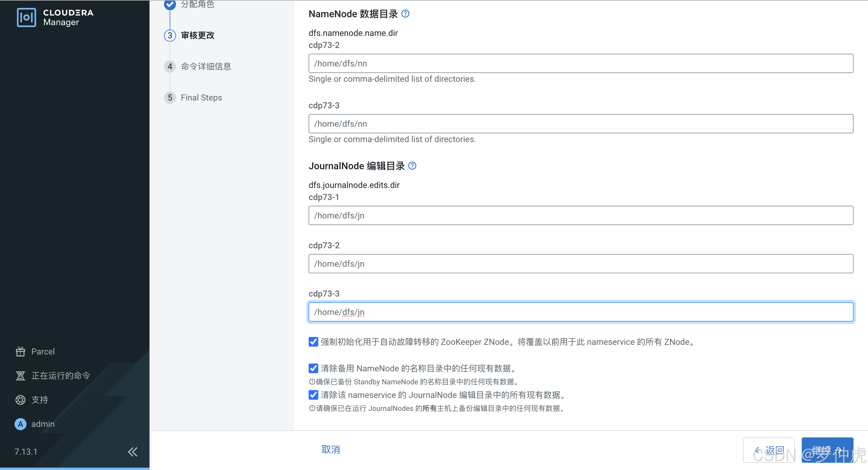Open the support lifebuoy icon

coord(20,400)
